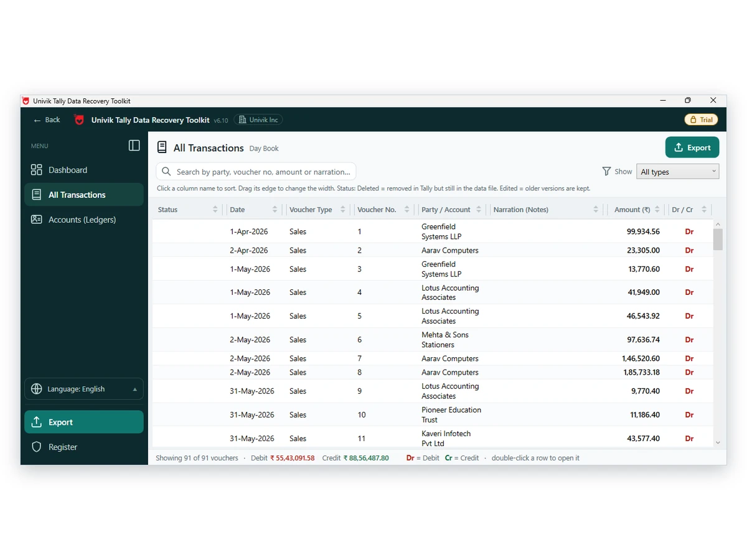Click the sidebar Export button
This screenshot has height=560, width=747.
click(x=84, y=422)
